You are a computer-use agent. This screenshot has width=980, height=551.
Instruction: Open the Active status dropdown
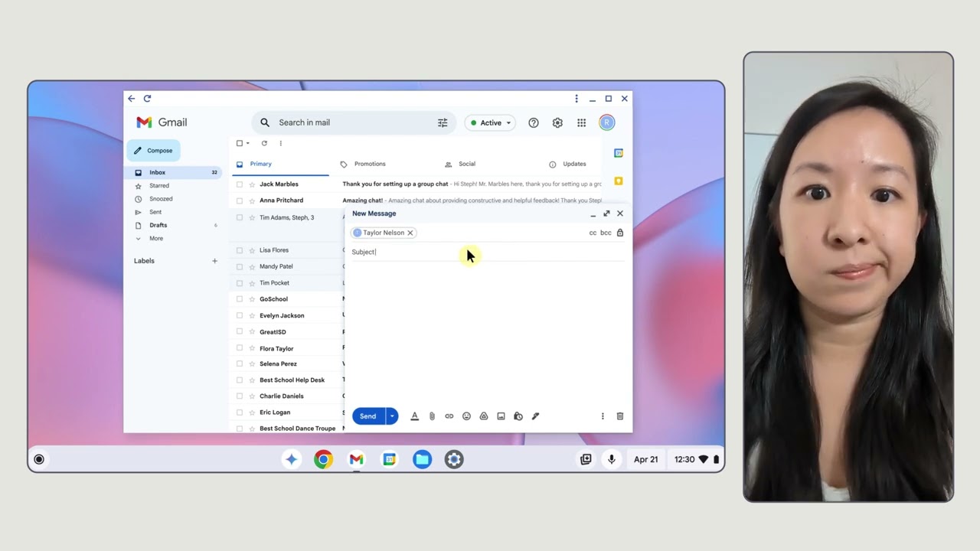tap(490, 122)
